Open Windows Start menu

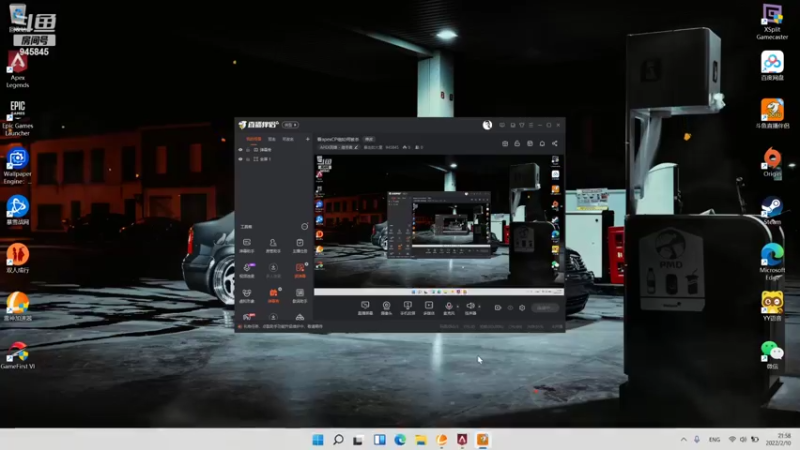pos(317,439)
